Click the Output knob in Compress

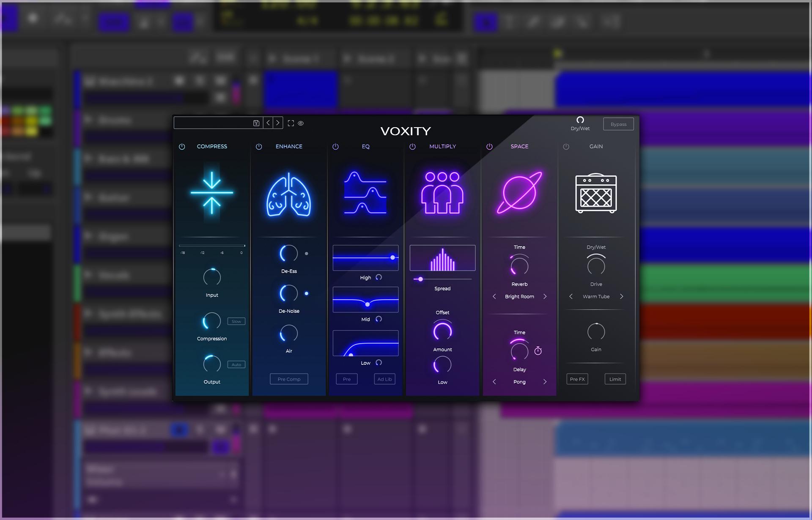click(x=212, y=364)
